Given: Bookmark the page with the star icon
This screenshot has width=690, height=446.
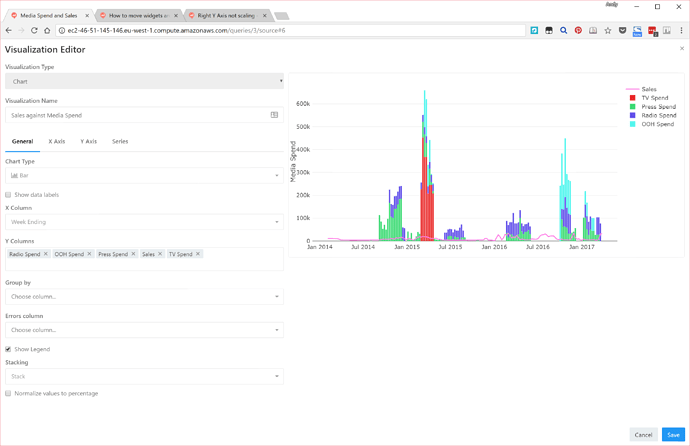Looking at the screenshot, I should click(608, 30).
